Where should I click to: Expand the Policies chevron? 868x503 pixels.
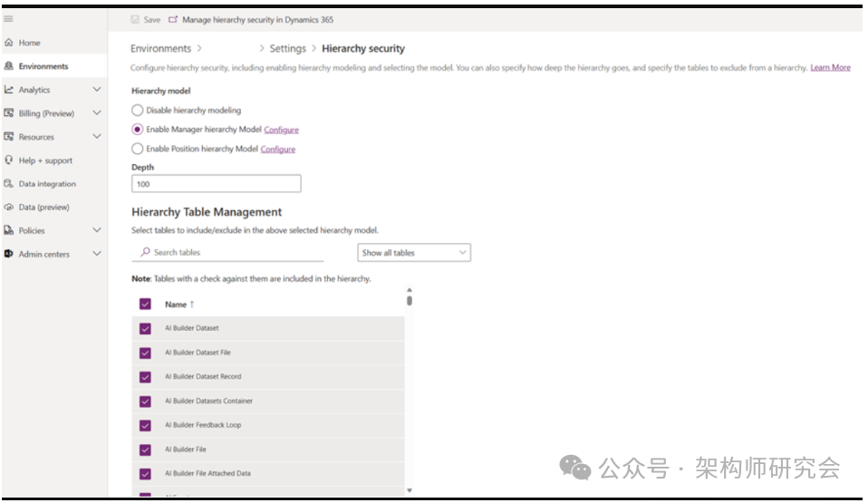97,230
